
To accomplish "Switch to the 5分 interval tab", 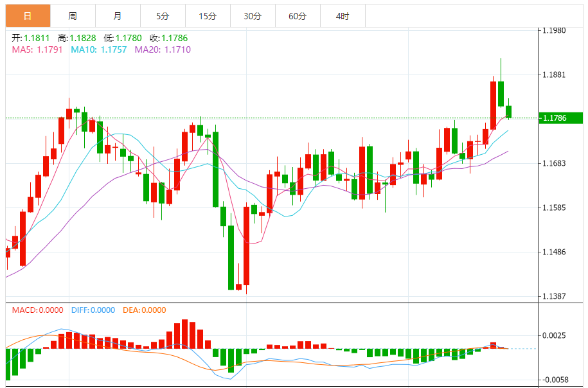I will pyautogui.click(x=163, y=16).
